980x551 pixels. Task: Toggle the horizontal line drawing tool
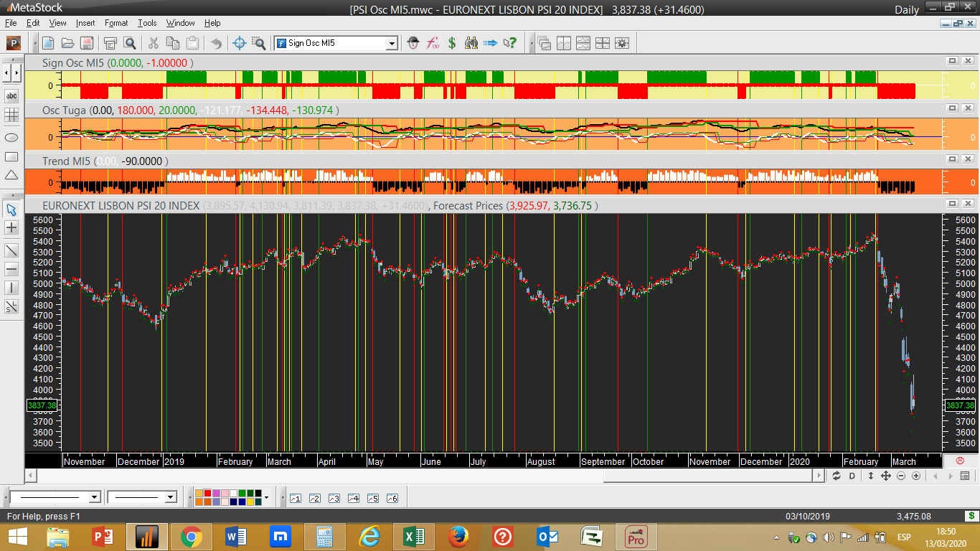point(11,269)
